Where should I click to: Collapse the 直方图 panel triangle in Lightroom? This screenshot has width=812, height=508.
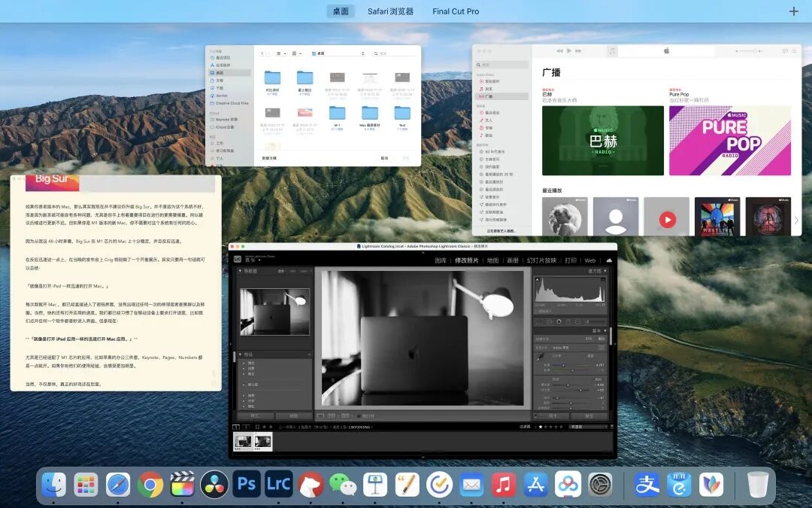604,271
